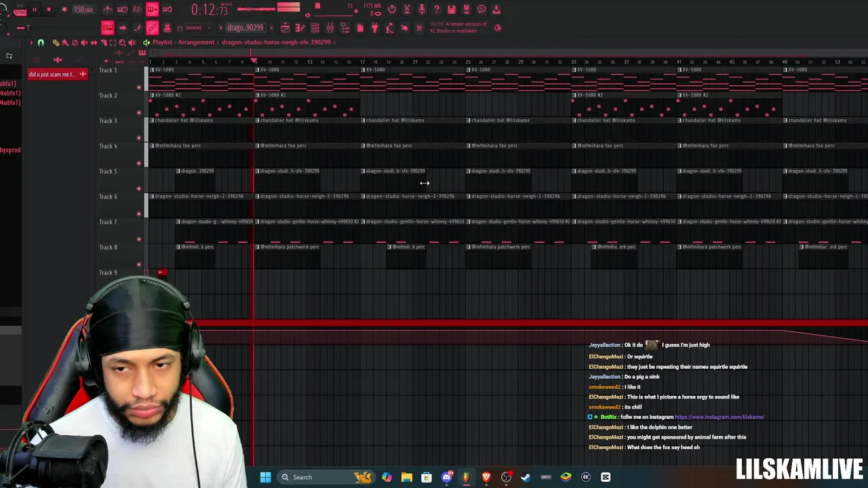Open the Browser/plugin picker icon
The height and width of the screenshot is (488, 868).
tap(345, 28)
